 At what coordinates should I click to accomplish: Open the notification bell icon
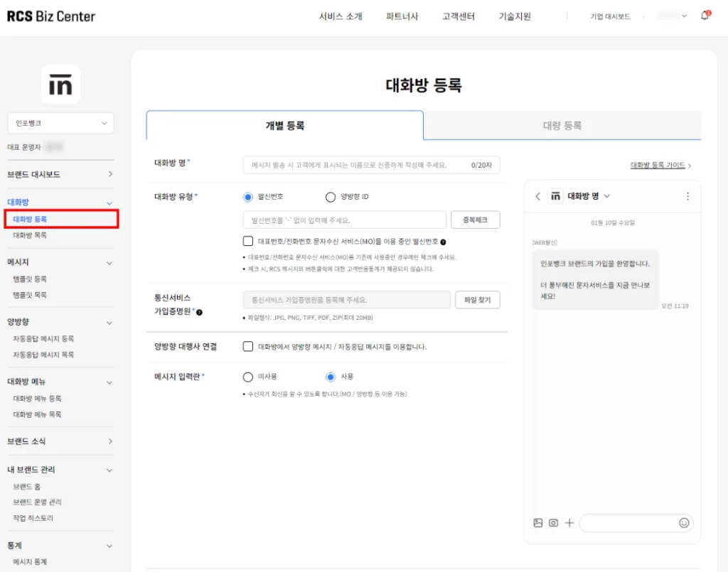pyautogui.click(x=705, y=16)
